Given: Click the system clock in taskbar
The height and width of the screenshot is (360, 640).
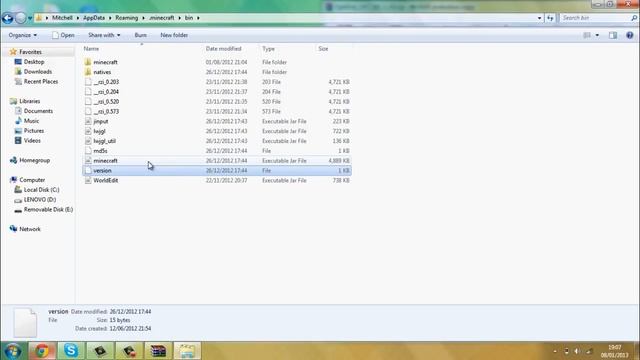Looking at the screenshot, I should [614, 351].
